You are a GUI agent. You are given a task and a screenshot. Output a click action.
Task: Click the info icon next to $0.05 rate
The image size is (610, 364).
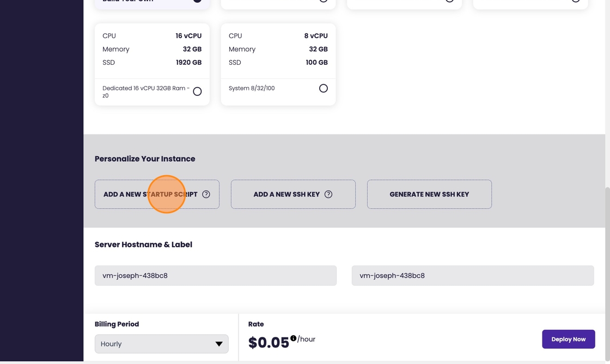tap(293, 338)
